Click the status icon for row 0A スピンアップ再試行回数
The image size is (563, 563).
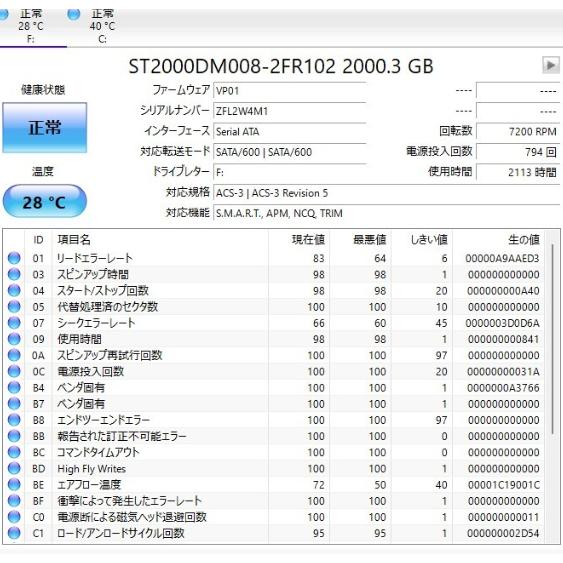pyautogui.click(x=14, y=355)
